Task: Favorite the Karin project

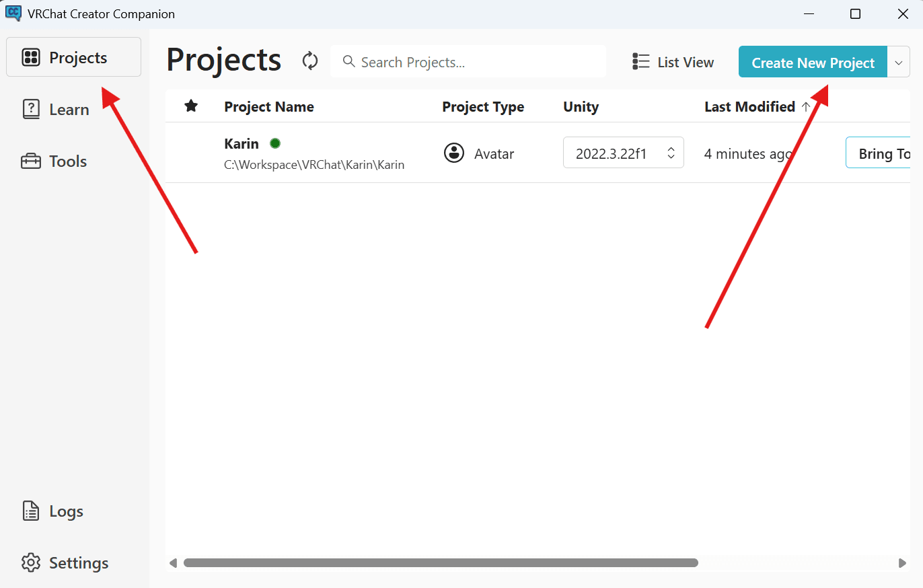Action: 190,153
